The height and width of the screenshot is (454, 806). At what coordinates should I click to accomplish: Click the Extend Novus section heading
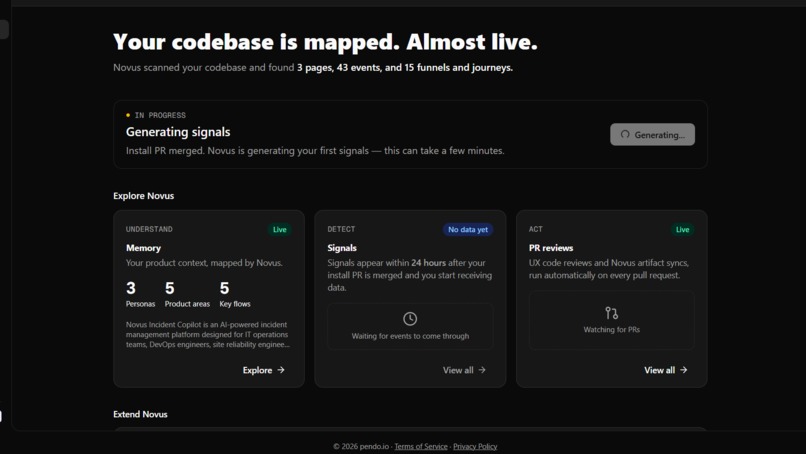click(x=140, y=414)
